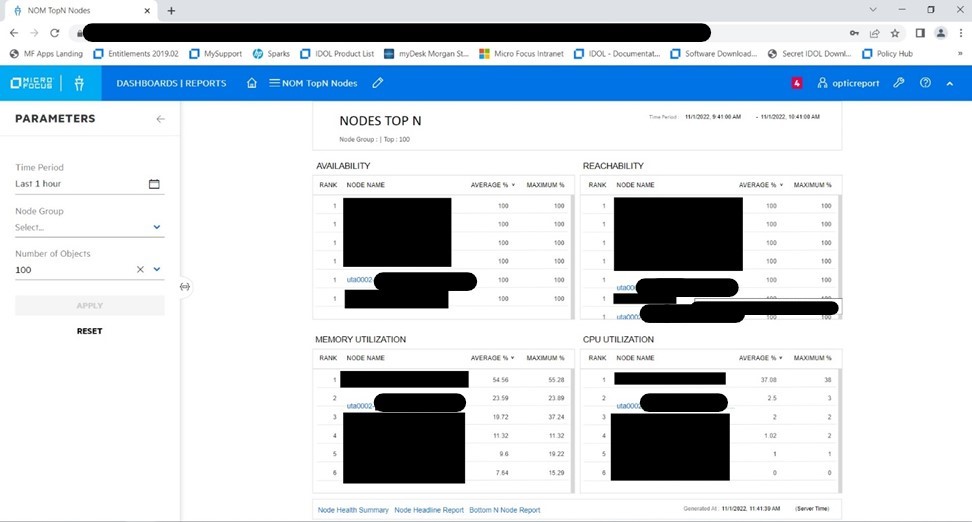
Task: Open the Bottom N Node Report link
Action: pos(504,510)
